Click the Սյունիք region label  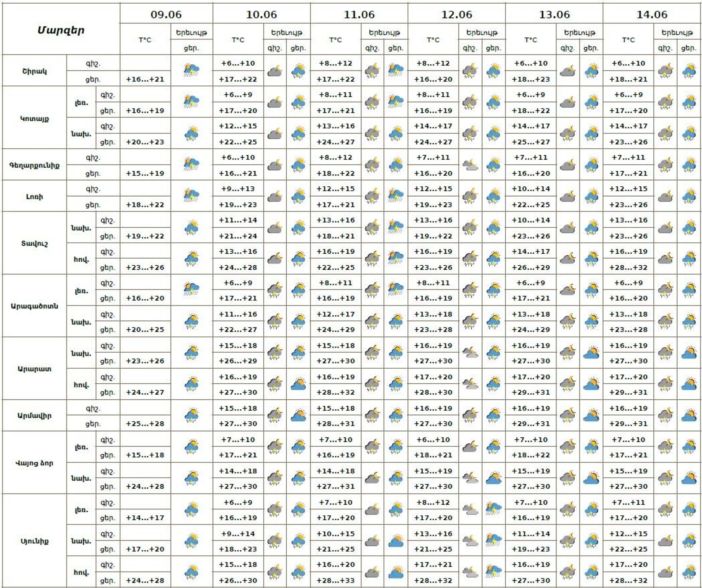click(x=34, y=541)
